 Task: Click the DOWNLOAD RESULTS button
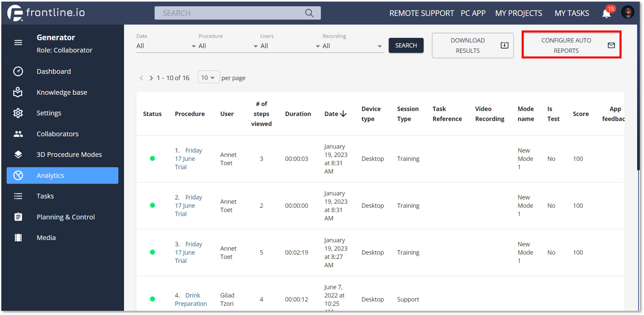click(472, 46)
